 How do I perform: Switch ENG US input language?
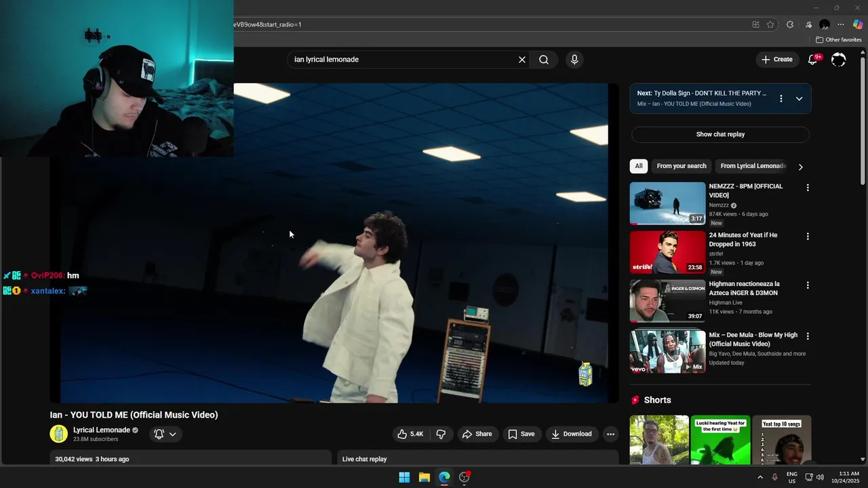click(792, 477)
